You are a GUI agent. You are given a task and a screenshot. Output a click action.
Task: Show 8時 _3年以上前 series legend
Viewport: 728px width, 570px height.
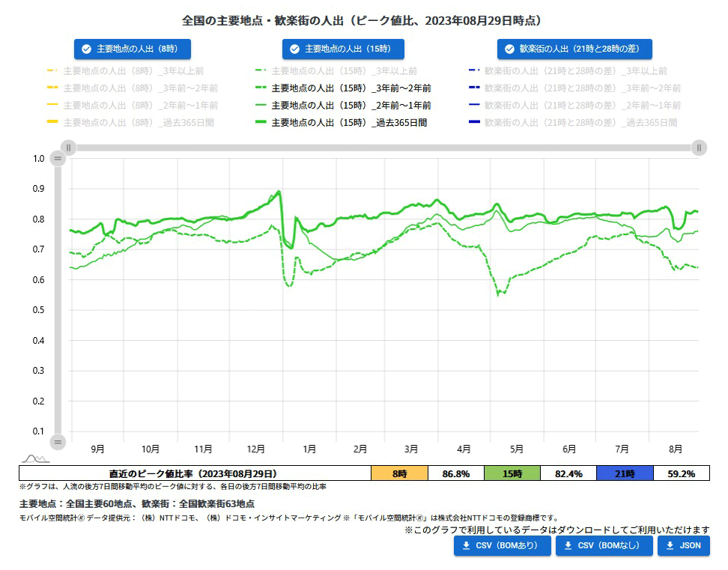pos(125,71)
